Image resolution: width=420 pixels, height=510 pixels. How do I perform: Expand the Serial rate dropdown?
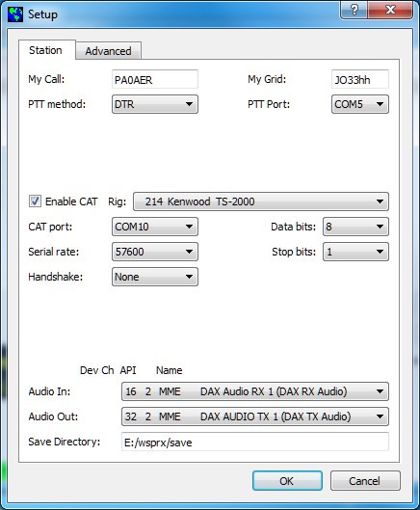click(x=155, y=252)
